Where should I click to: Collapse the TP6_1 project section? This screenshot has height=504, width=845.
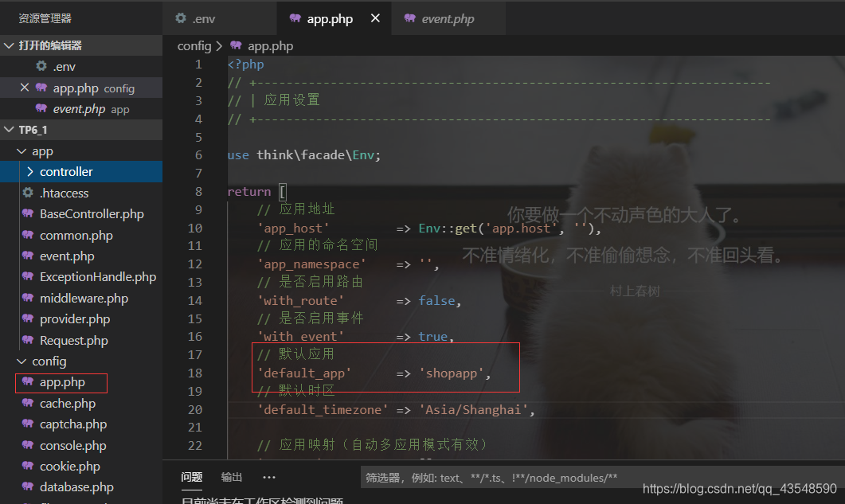pyautogui.click(x=9, y=129)
